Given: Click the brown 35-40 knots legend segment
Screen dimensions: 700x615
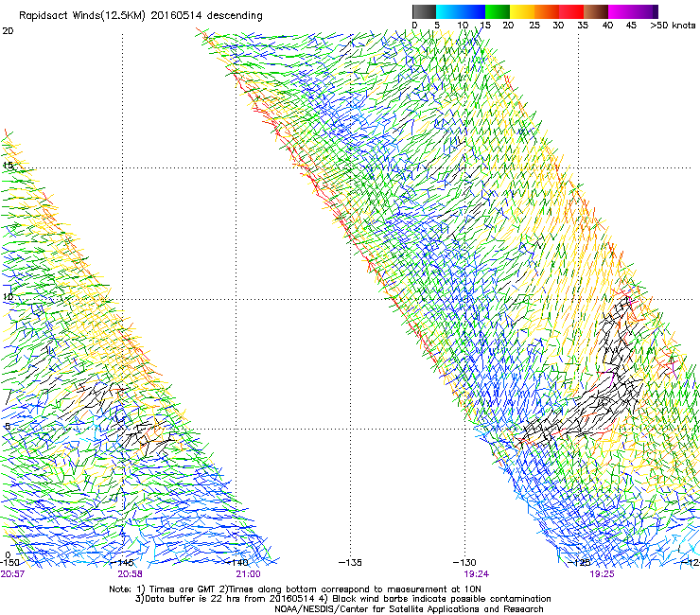Looking at the screenshot, I should (596, 11).
